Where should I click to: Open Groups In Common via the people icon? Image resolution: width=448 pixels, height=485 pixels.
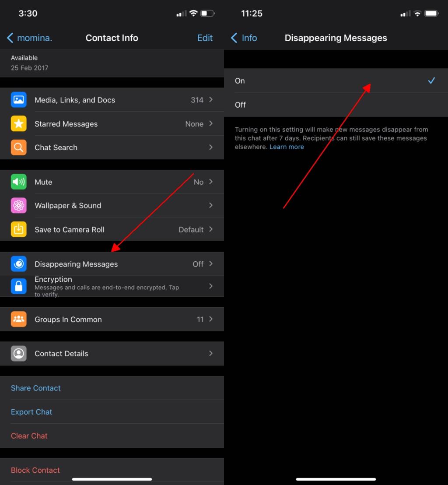[18, 320]
